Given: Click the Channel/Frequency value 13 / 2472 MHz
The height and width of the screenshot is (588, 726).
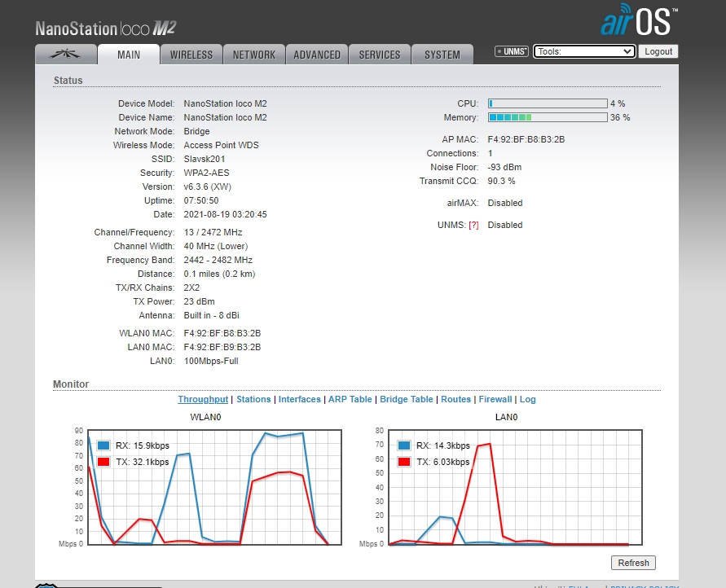Looking at the screenshot, I should tap(213, 232).
